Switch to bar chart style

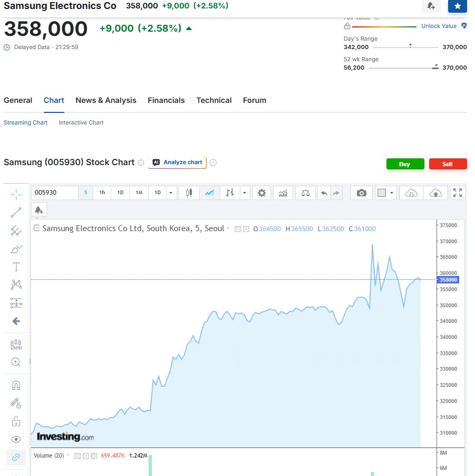pos(230,193)
